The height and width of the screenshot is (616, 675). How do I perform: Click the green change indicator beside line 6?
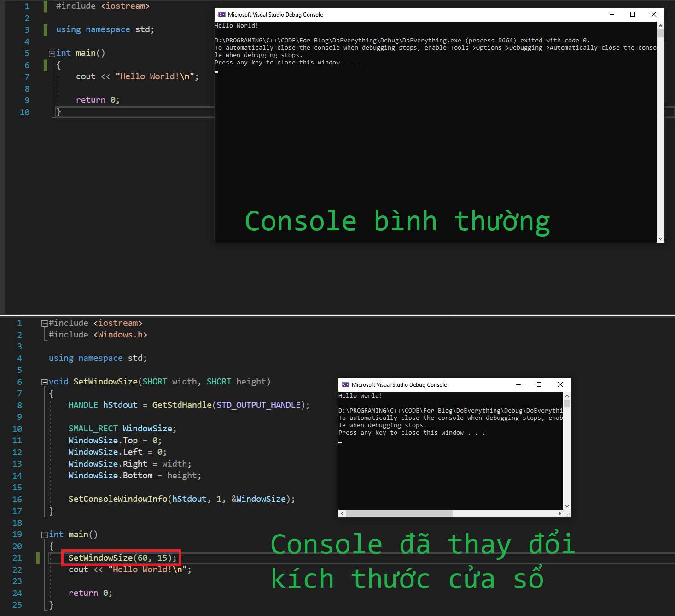[x=45, y=66]
